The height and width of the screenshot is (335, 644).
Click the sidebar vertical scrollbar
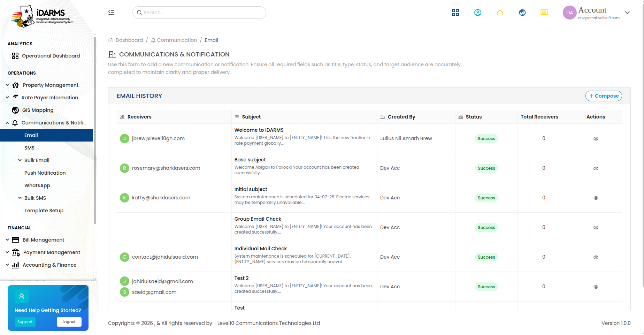tap(95, 131)
